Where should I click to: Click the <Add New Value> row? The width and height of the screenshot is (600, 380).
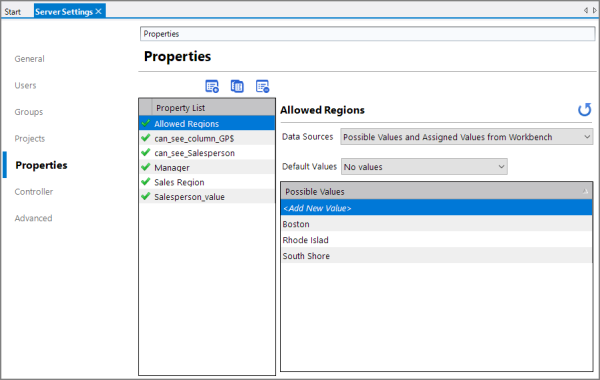pyautogui.click(x=436, y=208)
